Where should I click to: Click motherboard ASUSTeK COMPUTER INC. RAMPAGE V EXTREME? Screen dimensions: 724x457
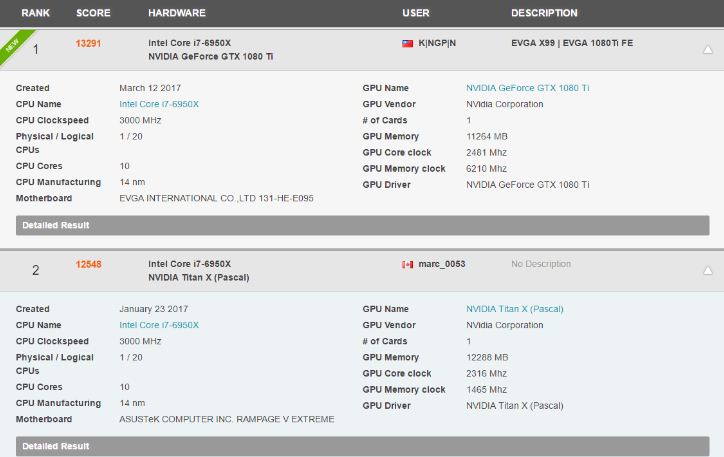coord(227,419)
